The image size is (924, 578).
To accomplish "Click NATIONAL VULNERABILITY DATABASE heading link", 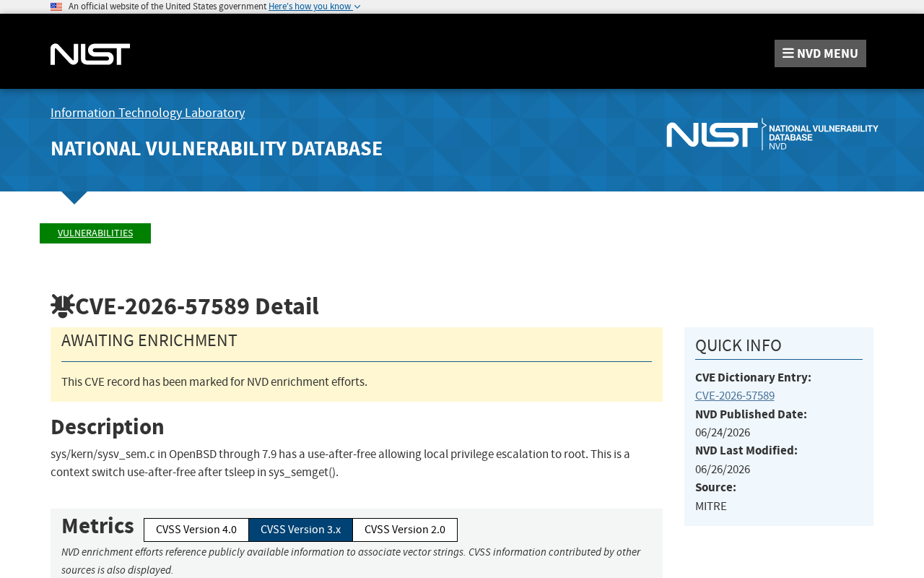I will coord(217,149).
